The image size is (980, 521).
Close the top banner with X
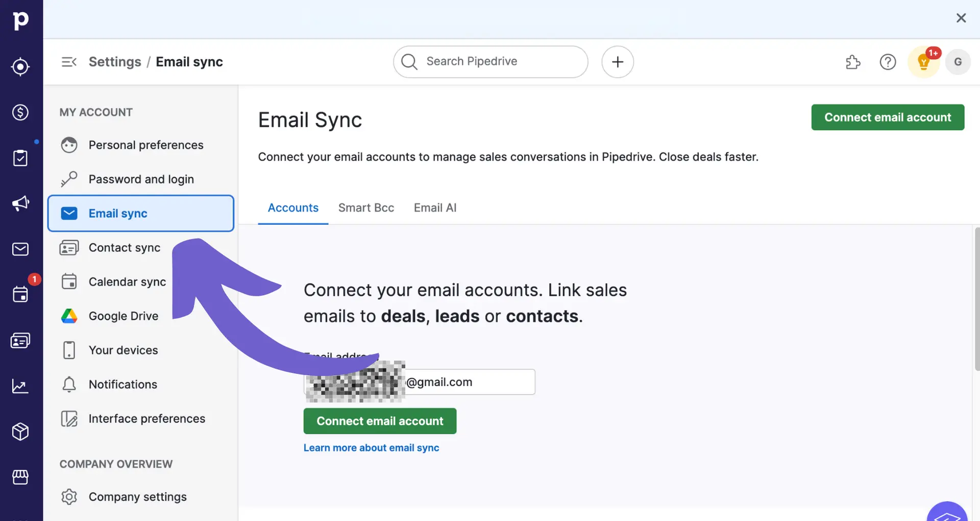961,18
